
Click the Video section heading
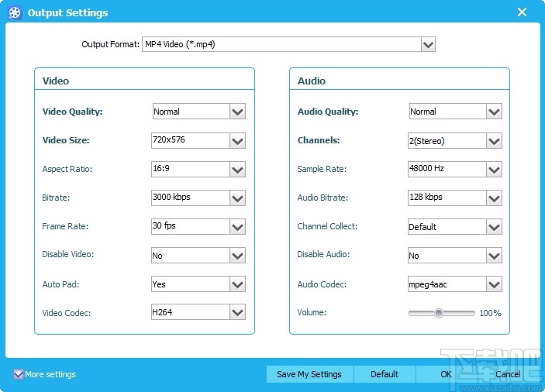tap(56, 81)
